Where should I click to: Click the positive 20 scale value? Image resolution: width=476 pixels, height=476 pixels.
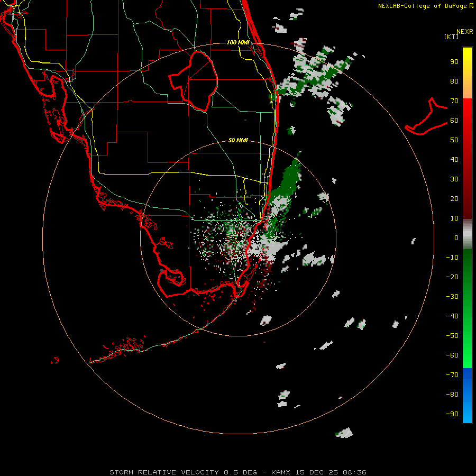(454, 198)
